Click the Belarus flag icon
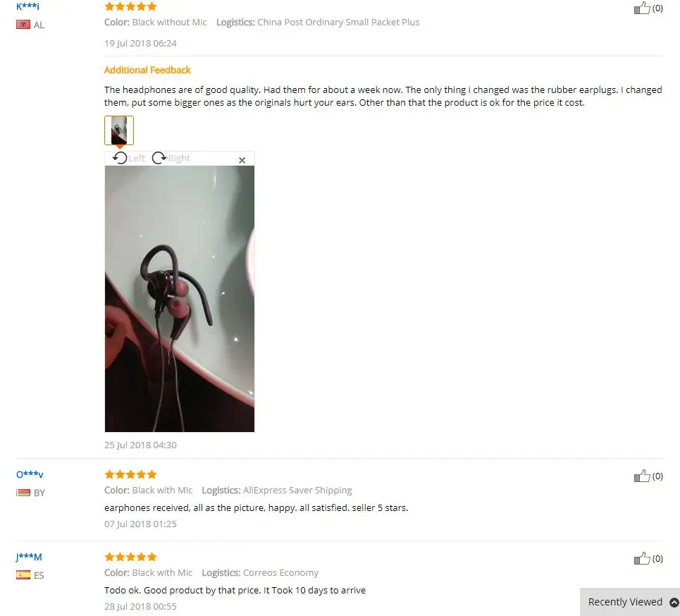Viewport: 680px width, 616px height. 23,493
